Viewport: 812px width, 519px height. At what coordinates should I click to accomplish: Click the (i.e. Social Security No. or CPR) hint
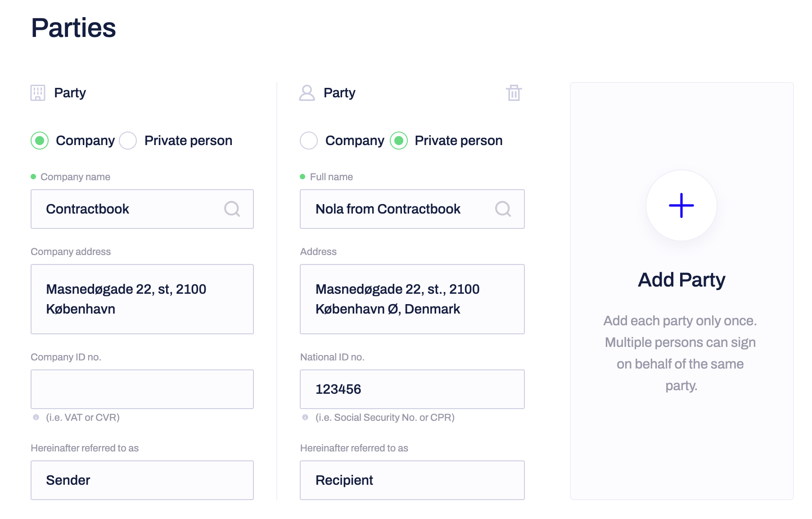coord(385,417)
